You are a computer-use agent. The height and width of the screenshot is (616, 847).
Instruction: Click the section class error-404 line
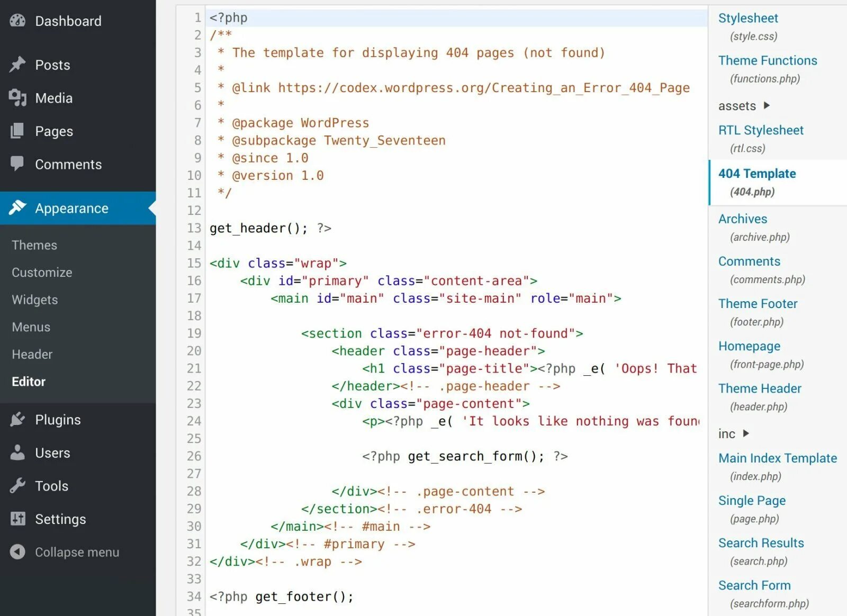click(442, 333)
